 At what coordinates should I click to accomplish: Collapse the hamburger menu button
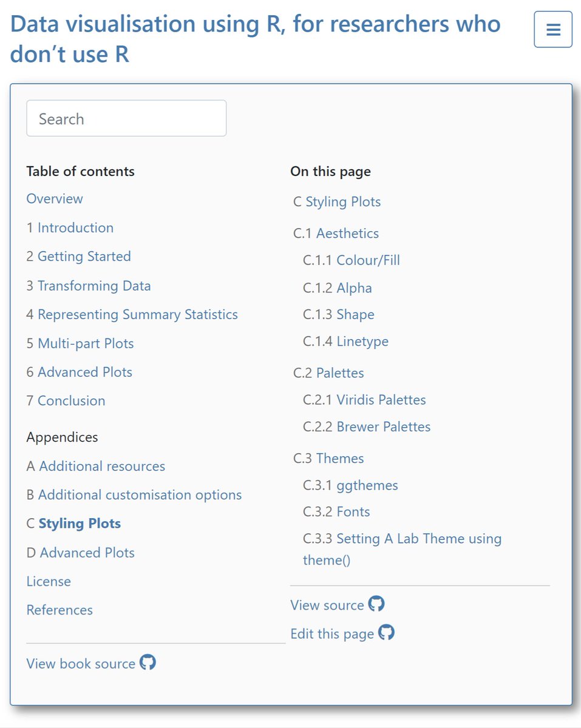553,29
